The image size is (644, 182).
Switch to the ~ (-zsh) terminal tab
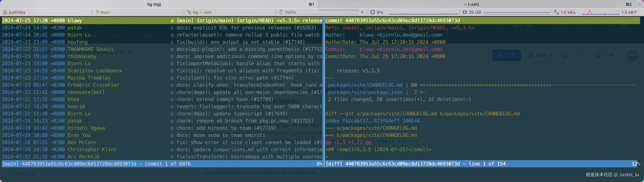pos(477,4)
